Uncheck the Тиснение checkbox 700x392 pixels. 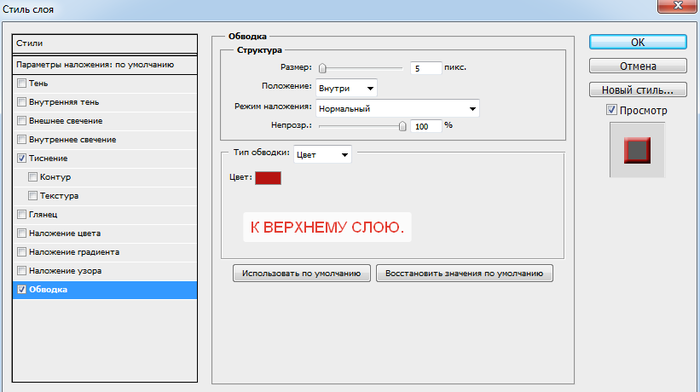pos(21,158)
